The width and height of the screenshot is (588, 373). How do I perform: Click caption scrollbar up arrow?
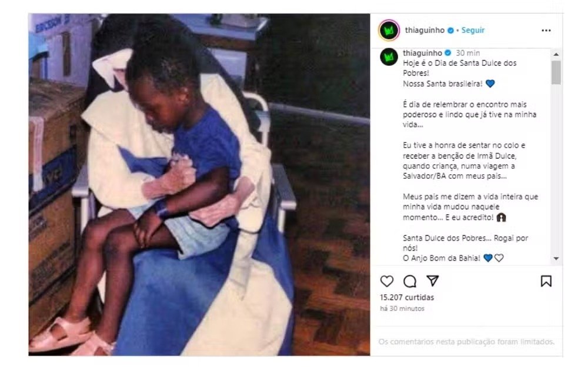556,54
